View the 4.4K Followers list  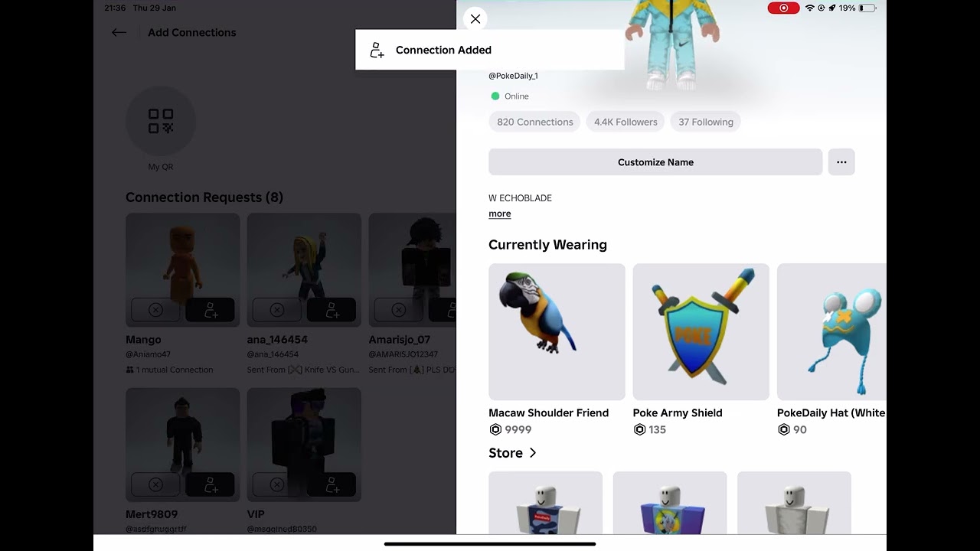click(626, 122)
